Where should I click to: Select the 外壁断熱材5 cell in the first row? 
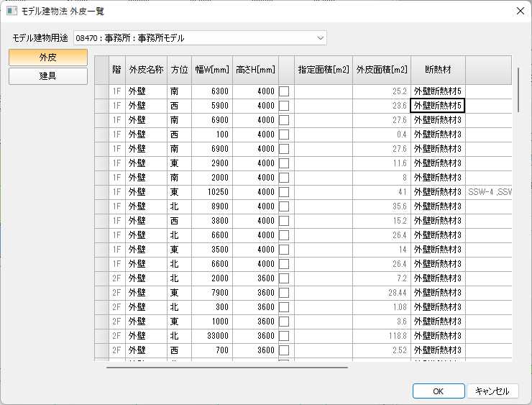coord(438,91)
